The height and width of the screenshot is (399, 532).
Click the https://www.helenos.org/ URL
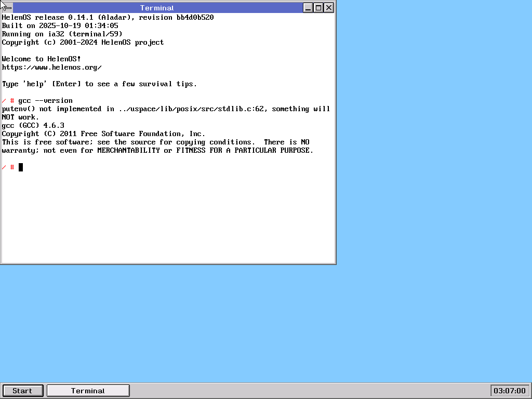tap(51, 68)
